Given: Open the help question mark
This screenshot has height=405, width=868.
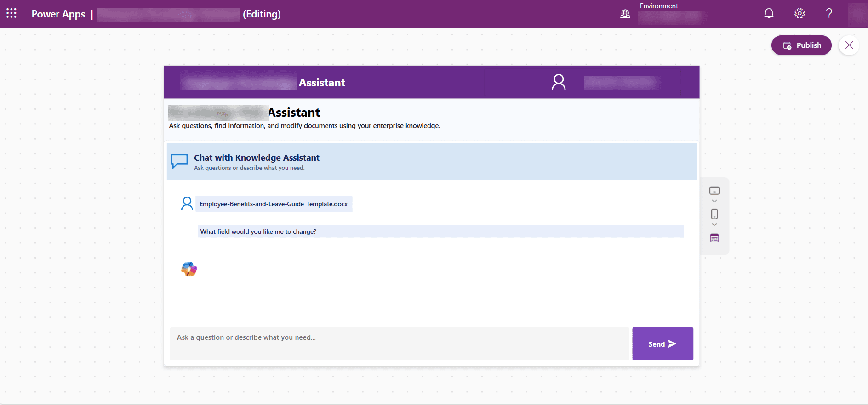Looking at the screenshot, I should [829, 13].
